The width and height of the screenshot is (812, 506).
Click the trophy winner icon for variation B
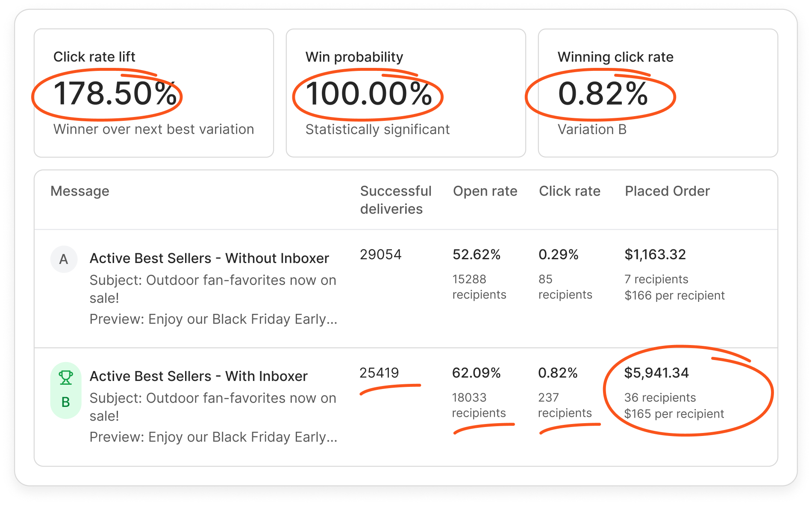(66, 377)
